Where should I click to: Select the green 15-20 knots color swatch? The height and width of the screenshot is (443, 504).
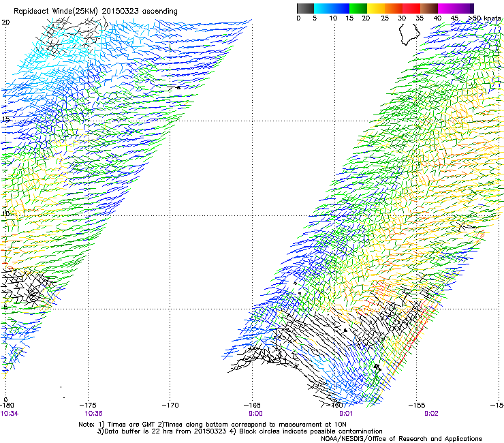pyautogui.click(x=358, y=8)
